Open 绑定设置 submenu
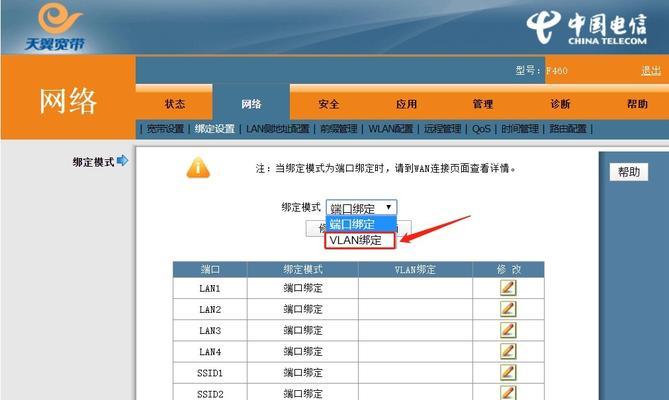 [x=215, y=129]
